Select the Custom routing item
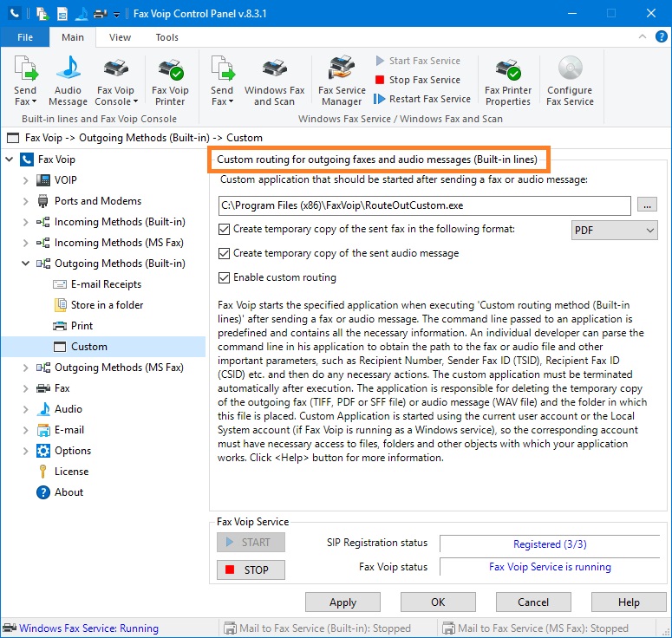The height and width of the screenshot is (638, 672). (x=89, y=347)
